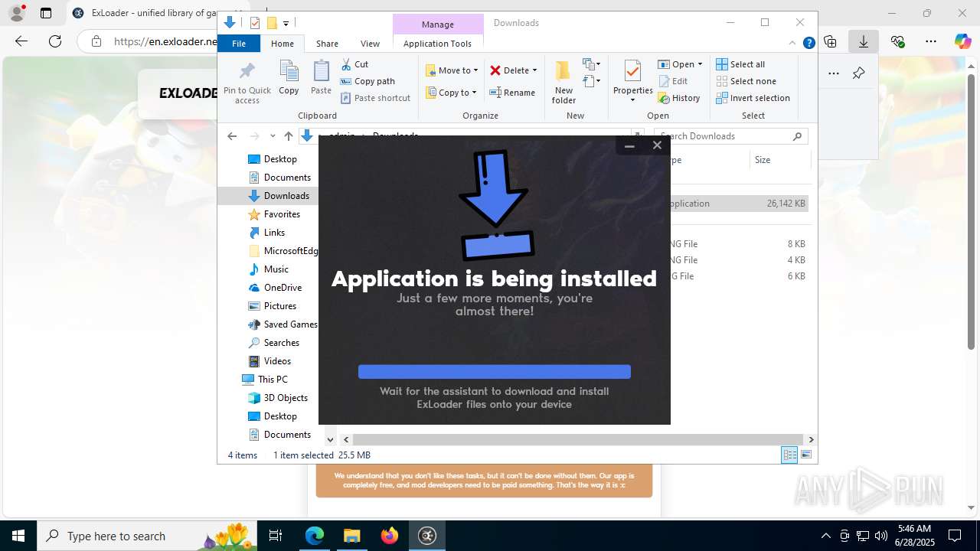This screenshot has width=980, height=551.
Task: Click taskbar search box
Action: click(147, 536)
